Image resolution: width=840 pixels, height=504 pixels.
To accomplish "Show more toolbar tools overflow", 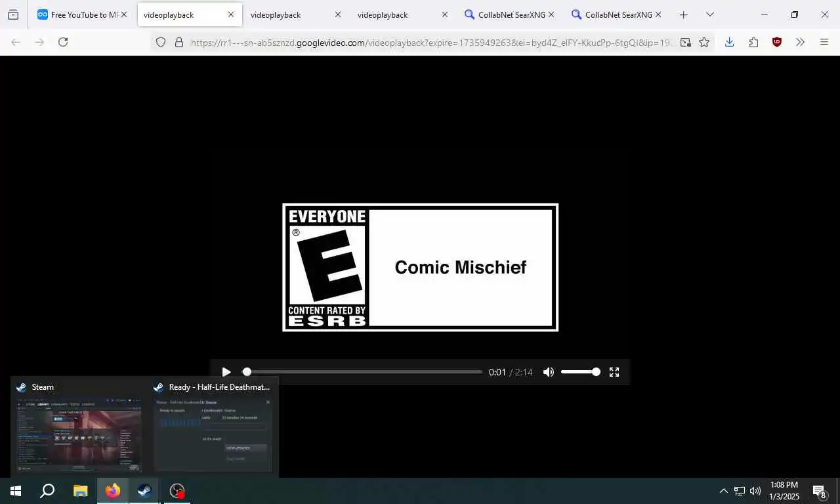I will (x=800, y=42).
